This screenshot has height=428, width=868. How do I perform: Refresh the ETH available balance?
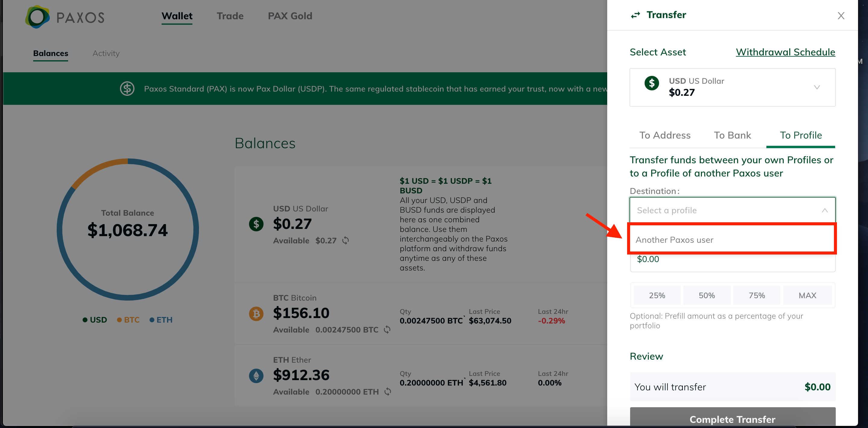[388, 392]
